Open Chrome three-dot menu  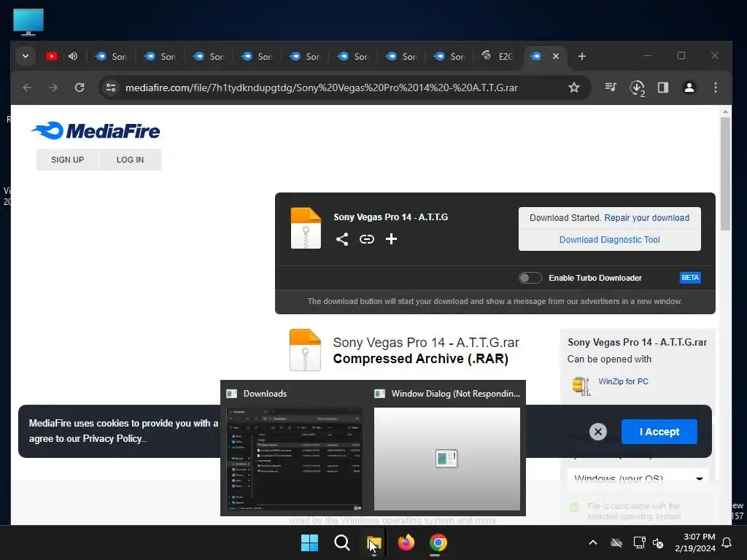[715, 87]
